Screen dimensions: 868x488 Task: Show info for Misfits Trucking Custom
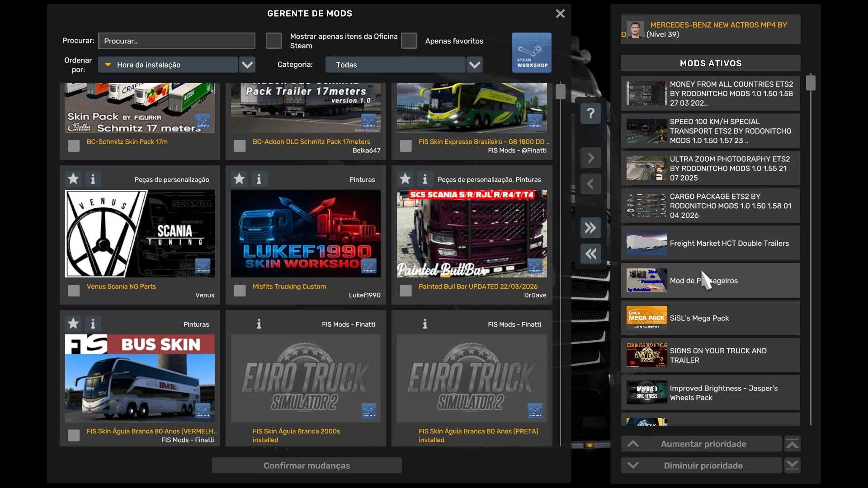click(259, 179)
